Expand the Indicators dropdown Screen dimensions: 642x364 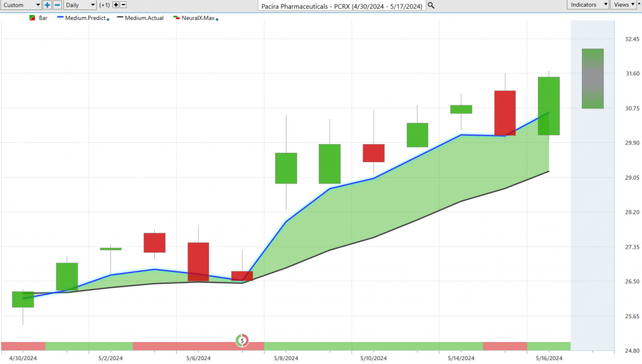click(588, 5)
